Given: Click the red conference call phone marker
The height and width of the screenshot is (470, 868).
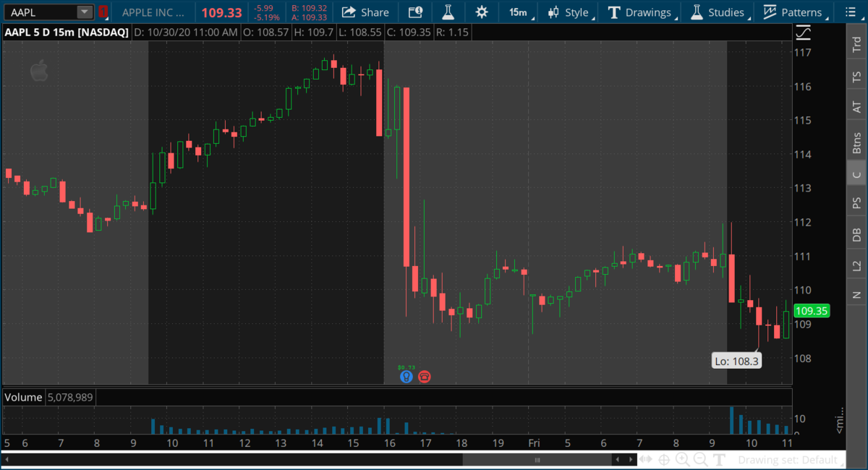Looking at the screenshot, I should click(425, 376).
